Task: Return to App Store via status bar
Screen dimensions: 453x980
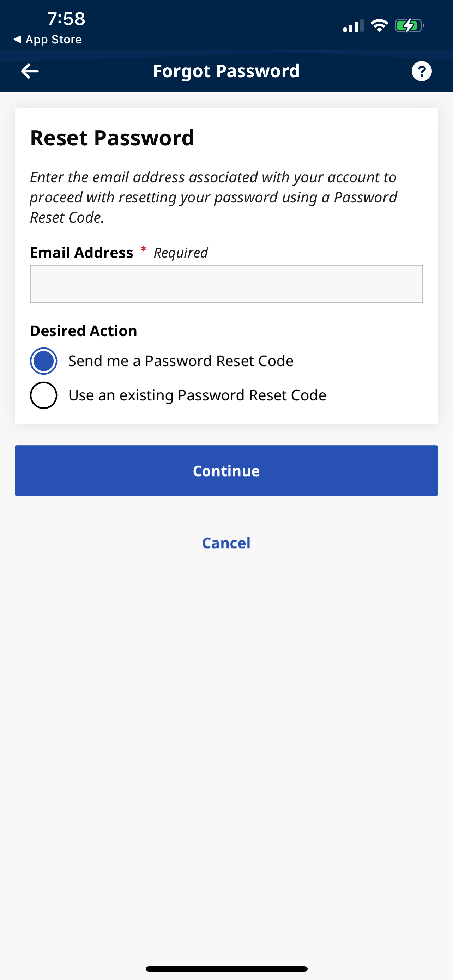Action: tap(48, 40)
